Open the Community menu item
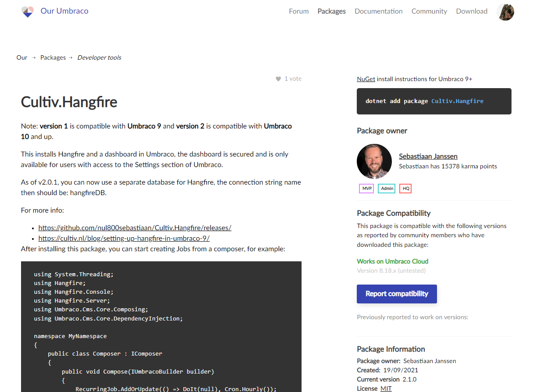 429,11
